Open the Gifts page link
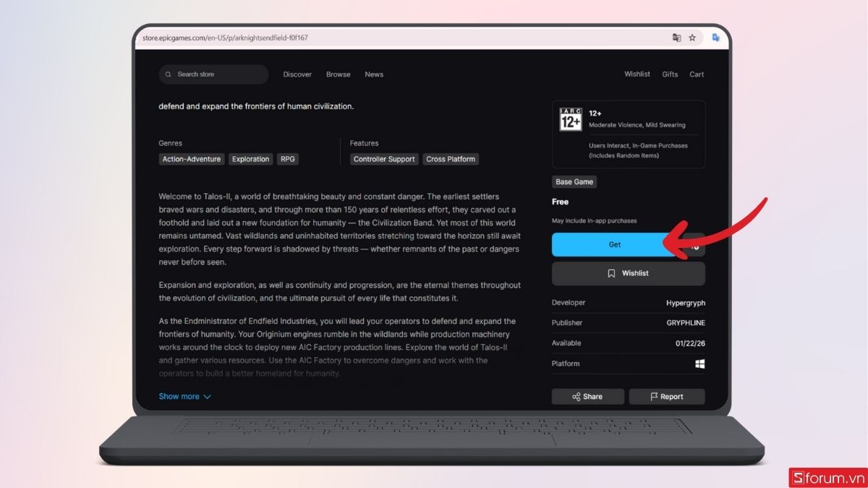Image resolution: width=868 pixels, height=488 pixels. click(670, 74)
